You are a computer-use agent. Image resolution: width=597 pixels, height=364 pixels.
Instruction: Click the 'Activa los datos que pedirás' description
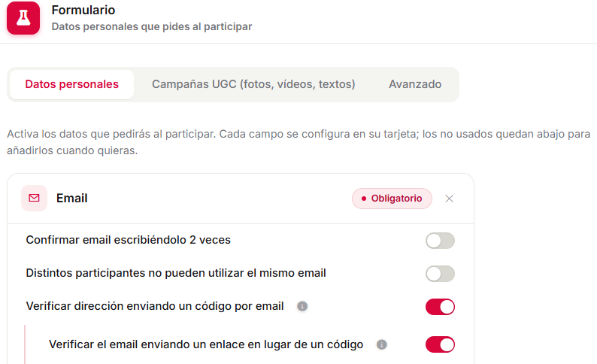298,142
